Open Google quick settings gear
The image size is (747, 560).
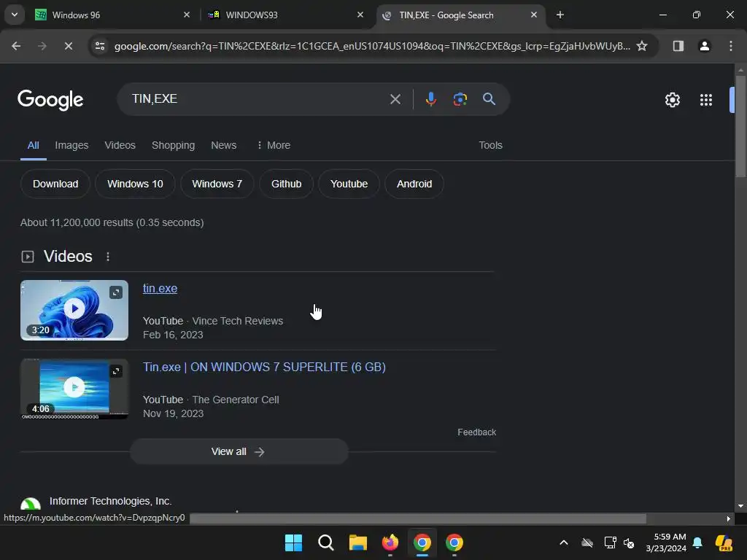click(673, 100)
